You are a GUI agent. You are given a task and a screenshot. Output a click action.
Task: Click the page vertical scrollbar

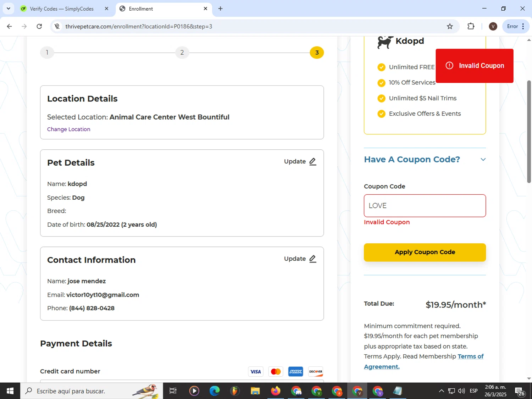click(x=529, y=131)
